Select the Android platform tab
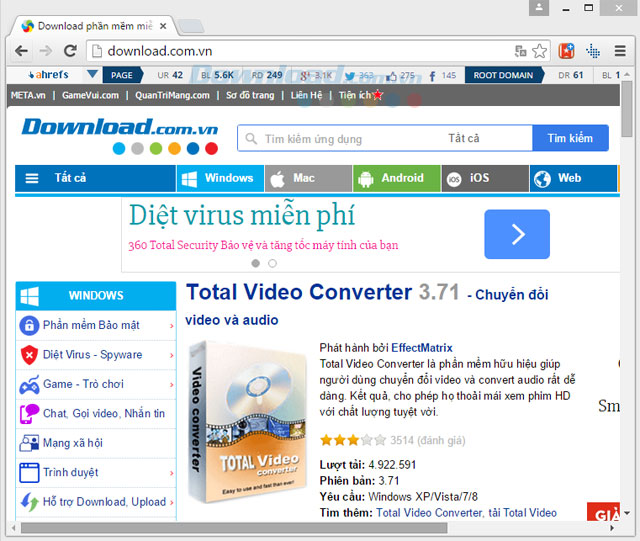The width and height of the screenshot is (640, 541). (x=397, y=178)
